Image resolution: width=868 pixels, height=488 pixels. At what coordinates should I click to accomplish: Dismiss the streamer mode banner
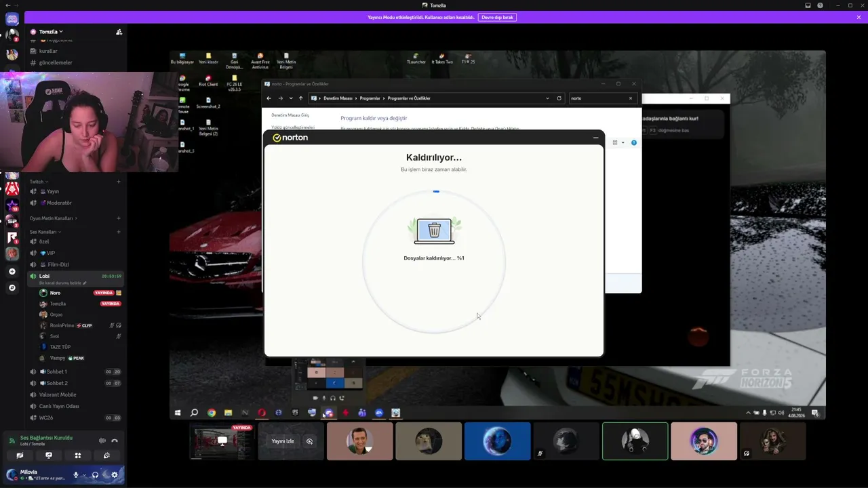858,17
